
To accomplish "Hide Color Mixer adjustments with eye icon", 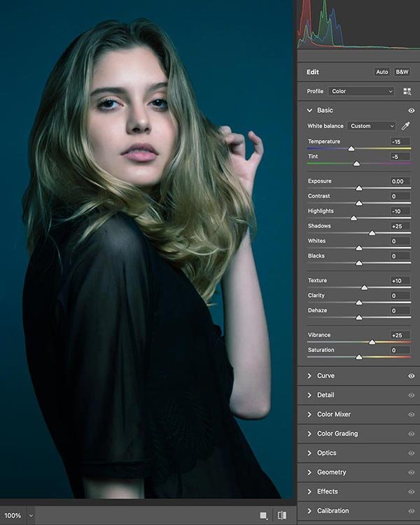I will pos(411,414).
